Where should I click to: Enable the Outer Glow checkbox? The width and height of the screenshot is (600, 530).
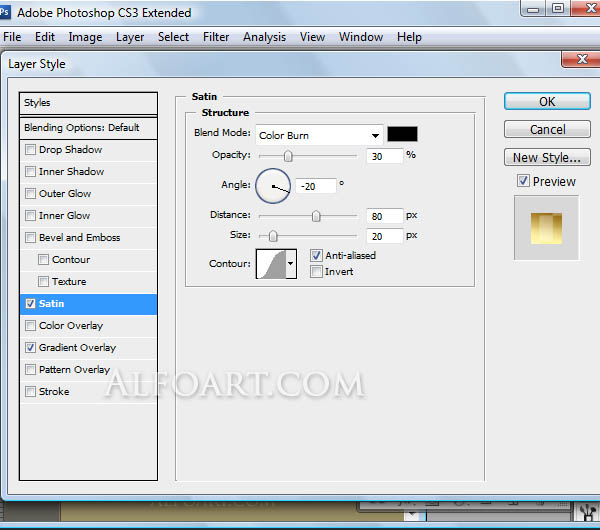(30, 193)
